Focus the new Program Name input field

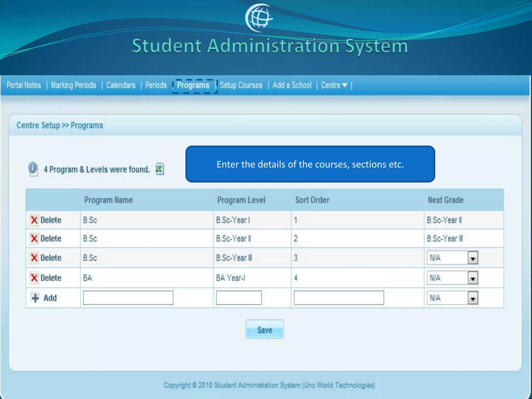(x=128, y=298)
